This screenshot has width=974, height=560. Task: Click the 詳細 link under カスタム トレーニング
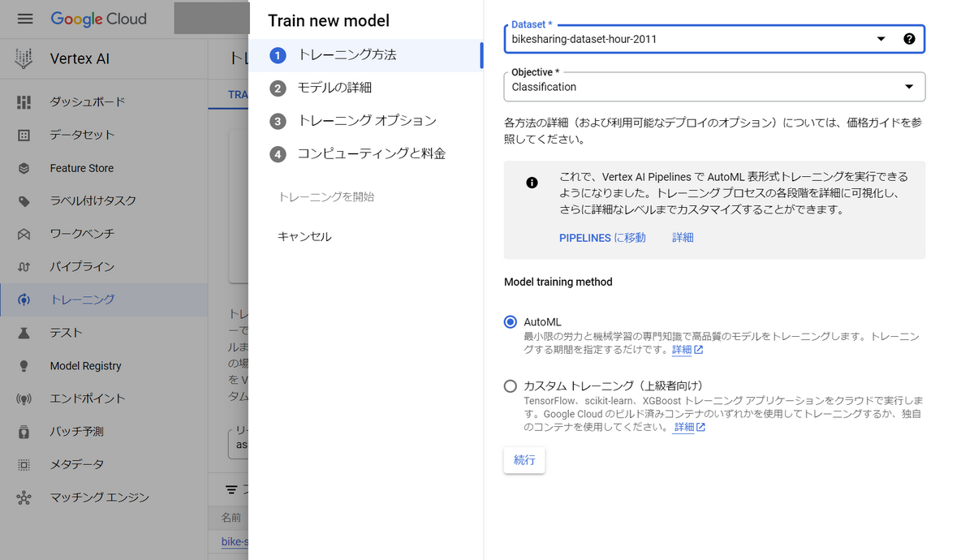684,427
